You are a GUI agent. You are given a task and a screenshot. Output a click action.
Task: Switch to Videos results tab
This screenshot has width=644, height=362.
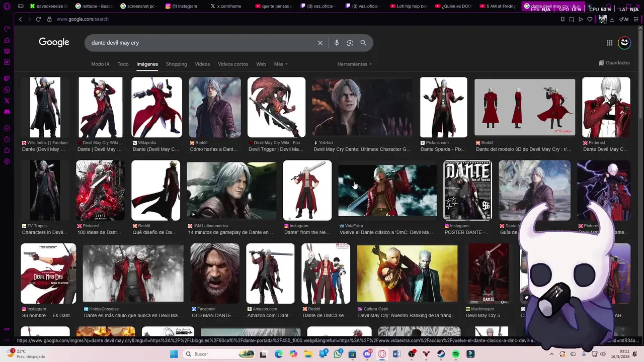[x=202, y=64]
